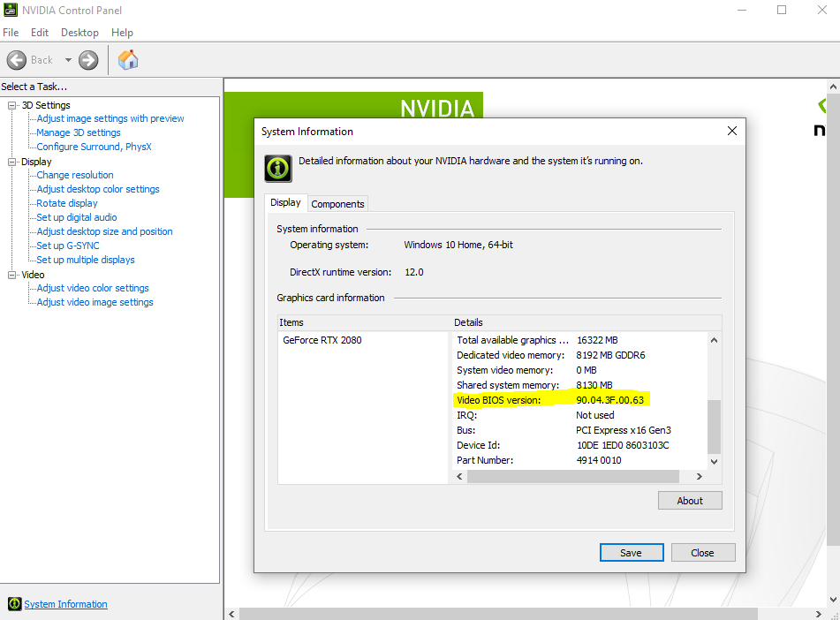Click the Close button in dialog

click(x=703, y=553)
